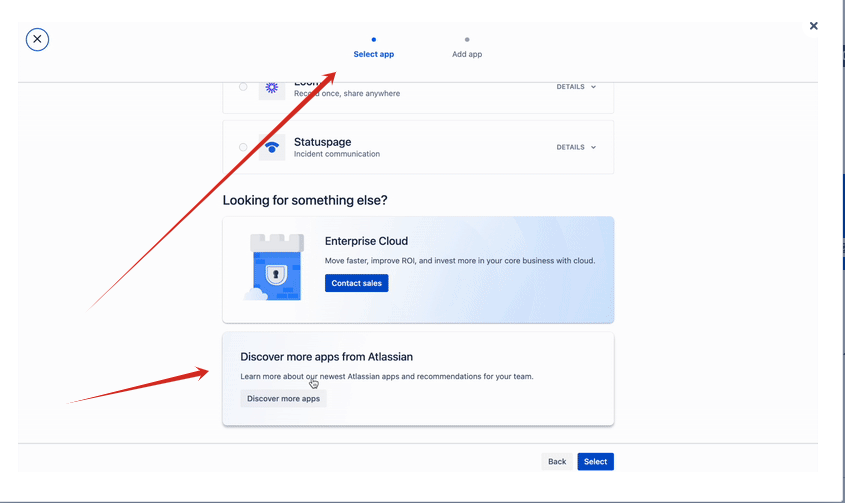Go to the Select app step
Image resolution: width=845 pixels, height=503 pixels.
373,49
